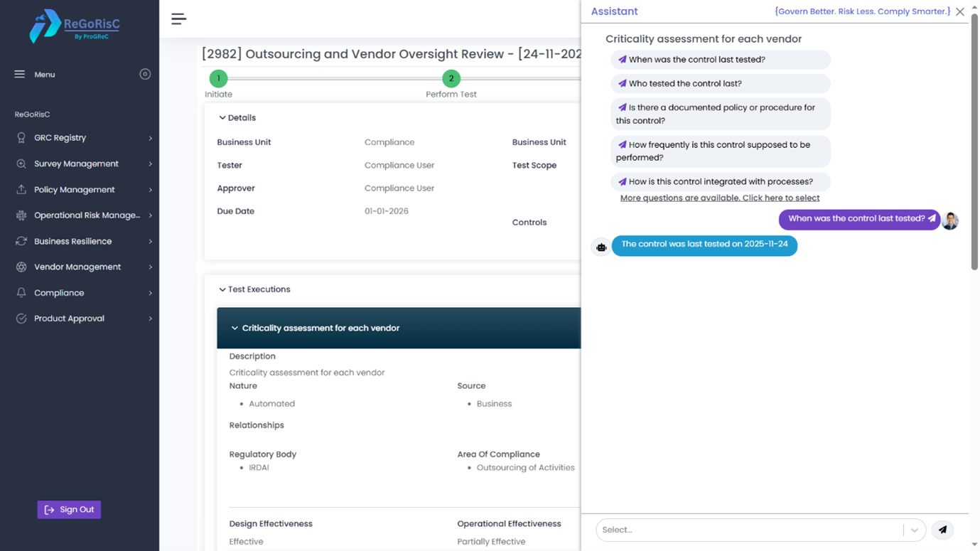Click the chatbot avatar icon
The height and width of the screenshot is (551, 980).
pos(601,247)
